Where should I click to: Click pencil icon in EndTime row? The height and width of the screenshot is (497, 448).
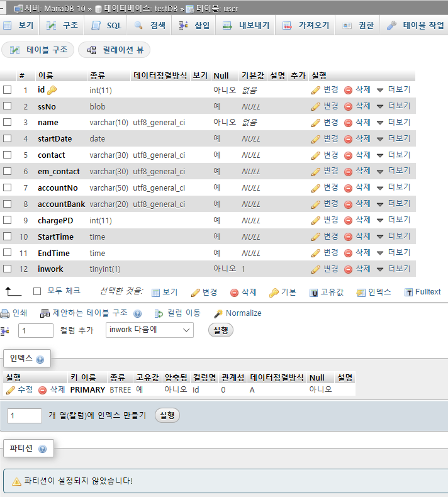click(315, 254)
